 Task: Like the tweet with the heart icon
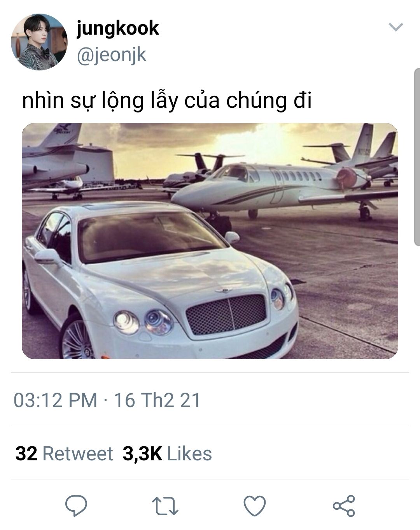click(x=255, y=506)
